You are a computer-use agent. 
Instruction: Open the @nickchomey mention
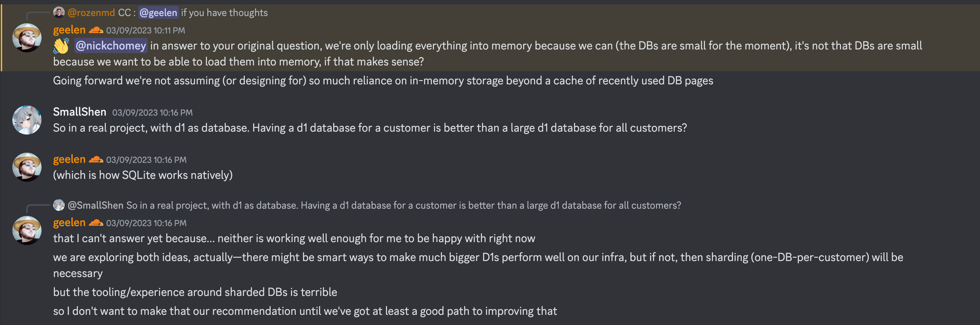point(111,46)
